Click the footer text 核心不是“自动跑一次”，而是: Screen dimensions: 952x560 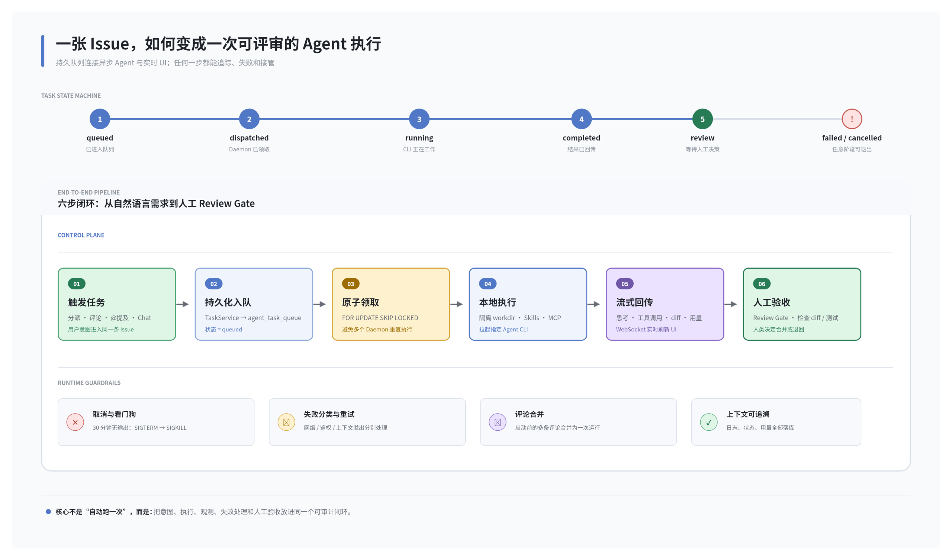104,512
